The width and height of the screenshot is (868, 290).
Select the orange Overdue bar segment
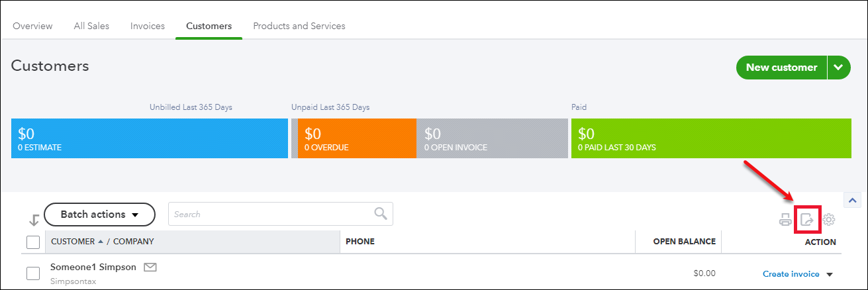tap(357, 138)
